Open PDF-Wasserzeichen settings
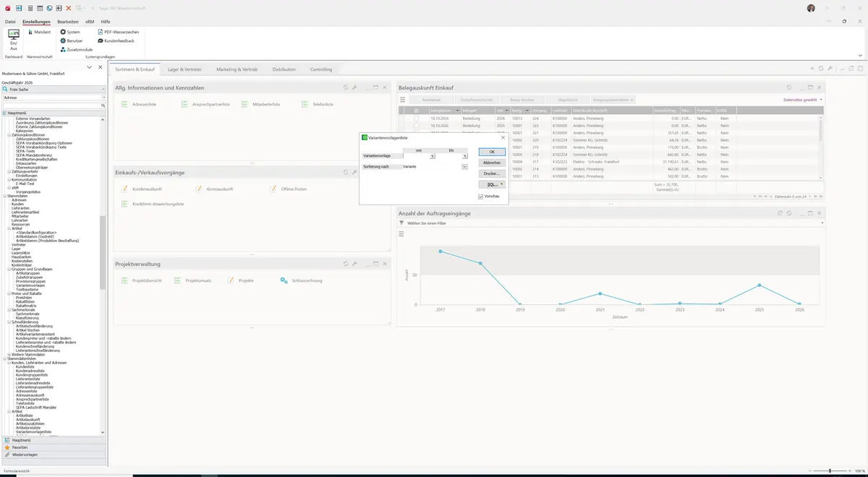 pyautogui.click(x=118, y=32)
